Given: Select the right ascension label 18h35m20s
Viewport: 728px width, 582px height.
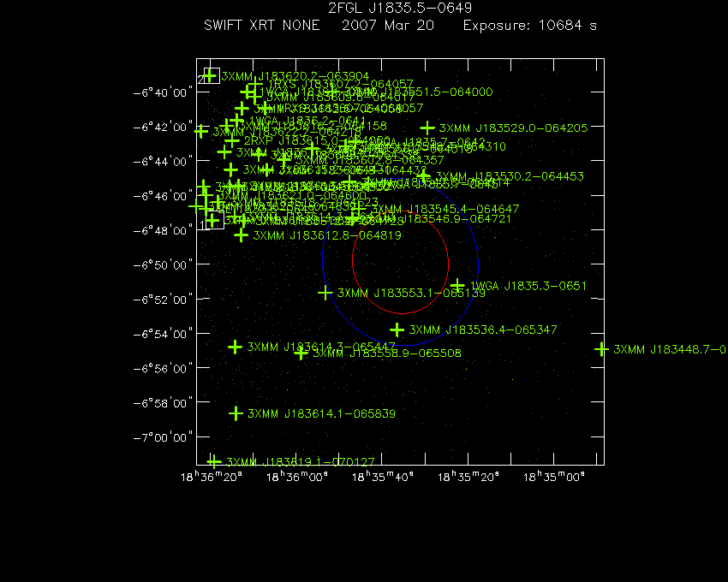Looking at the screenshot, I should 468,477.
